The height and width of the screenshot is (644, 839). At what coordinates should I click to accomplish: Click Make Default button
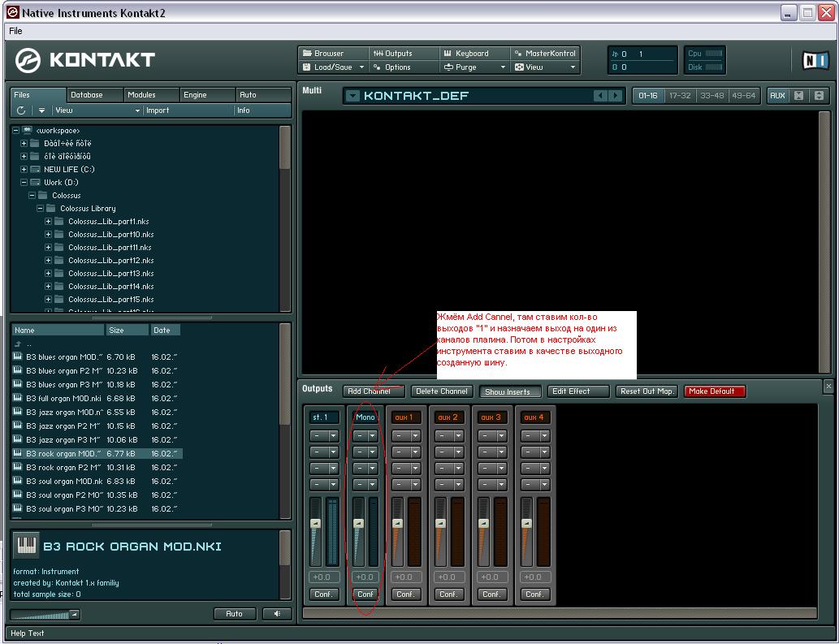(x=714, y=391)
